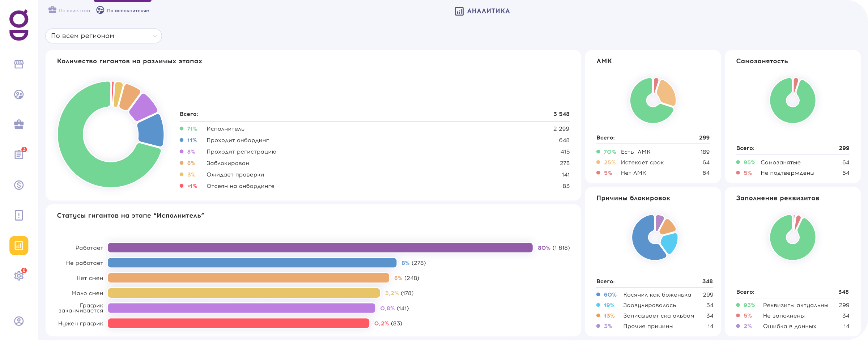
Task: Expand the «По всем регионам» dropdown
Action: click(x=103, y=36)
